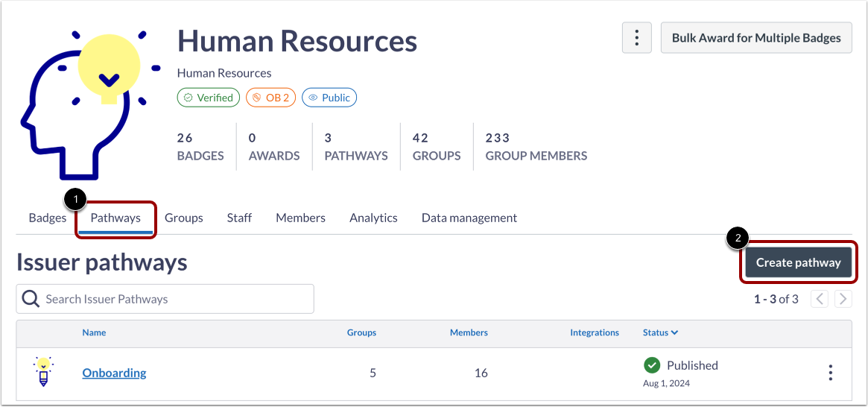868x407 pixels.
Task: Go to next page arrow
Action: 843,300
